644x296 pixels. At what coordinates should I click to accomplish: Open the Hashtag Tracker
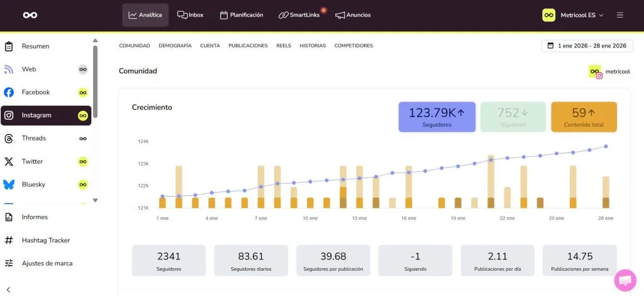[x=45, y=240]
